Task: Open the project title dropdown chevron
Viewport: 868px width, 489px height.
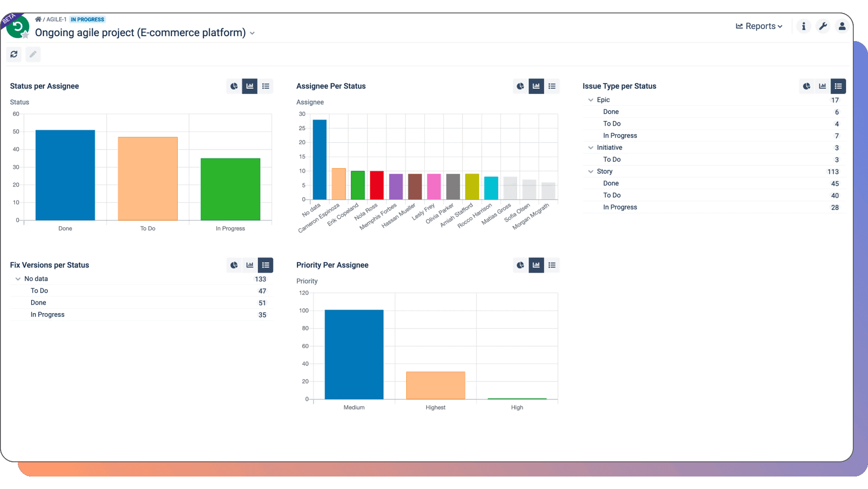Action: pos(252,33)
